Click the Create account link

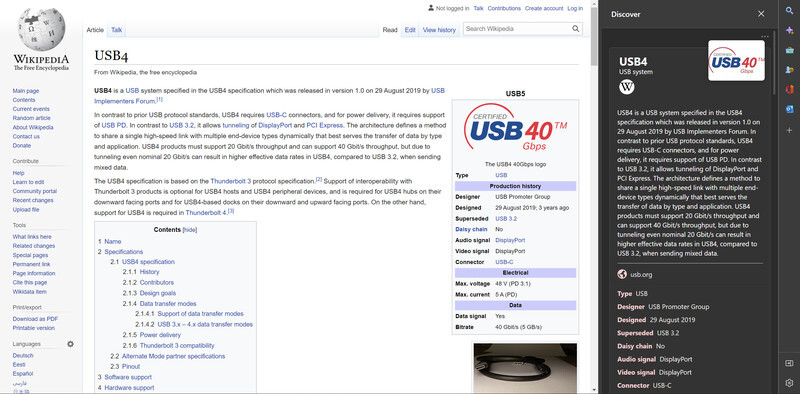coord(544,8)
